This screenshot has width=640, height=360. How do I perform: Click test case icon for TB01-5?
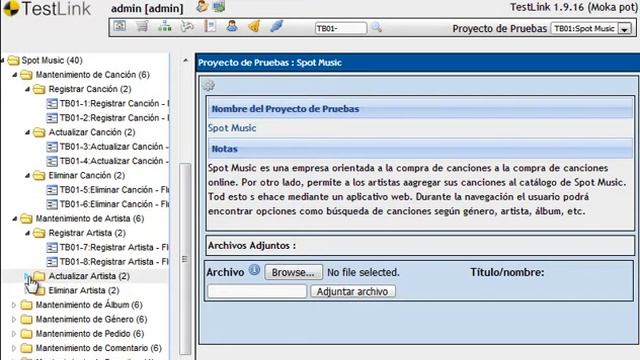[52, 190]
